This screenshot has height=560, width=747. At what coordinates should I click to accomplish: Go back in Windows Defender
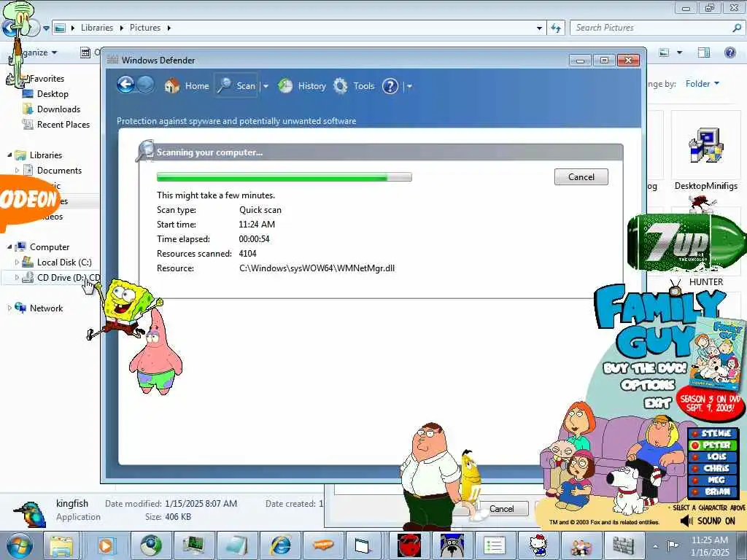(x=125, y=85)
